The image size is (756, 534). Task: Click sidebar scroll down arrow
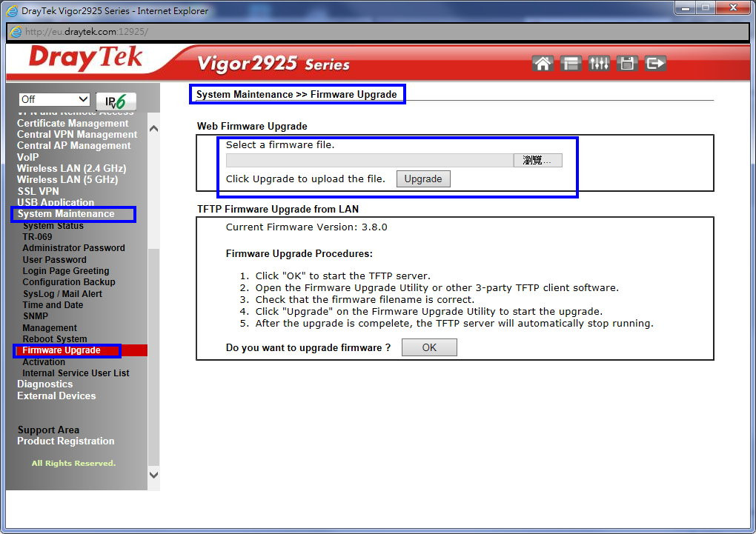click(x=154, y=475)
